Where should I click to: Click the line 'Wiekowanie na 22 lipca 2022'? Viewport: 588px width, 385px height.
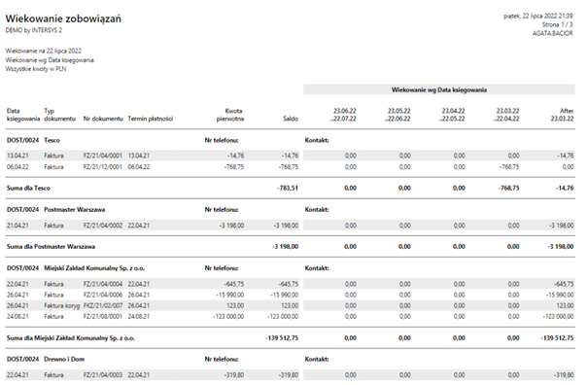click(x=43, y=51)
